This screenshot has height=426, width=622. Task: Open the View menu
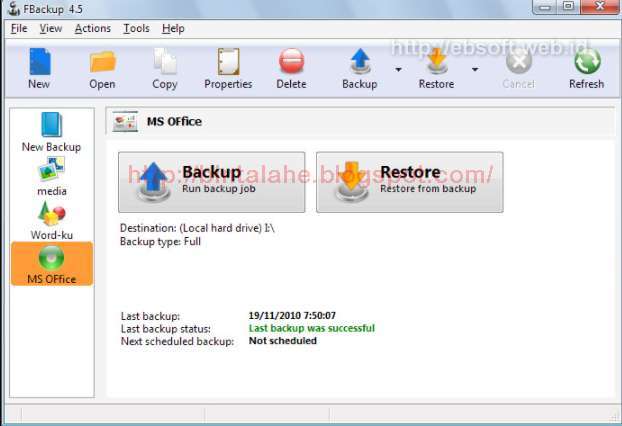pyautogui.click(x=51, y=29)
